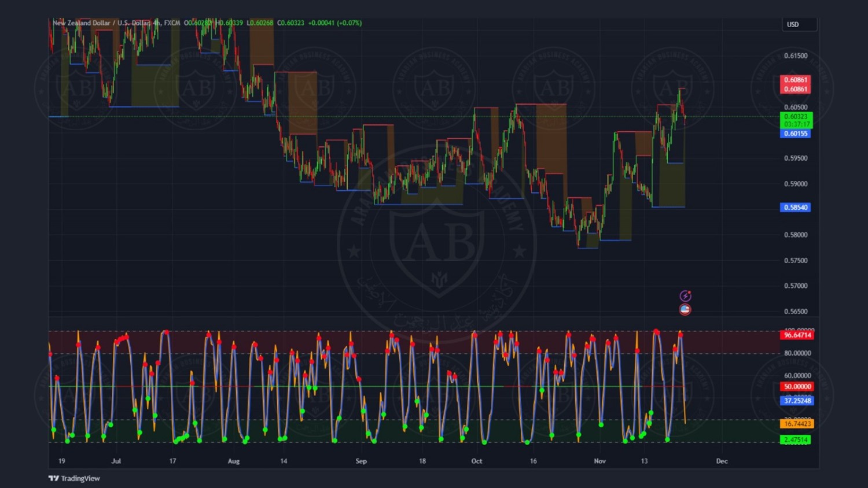Click the 0.60500 price axis value
Viewport: 868px width, 488px height.
click(x=796, y=107)
